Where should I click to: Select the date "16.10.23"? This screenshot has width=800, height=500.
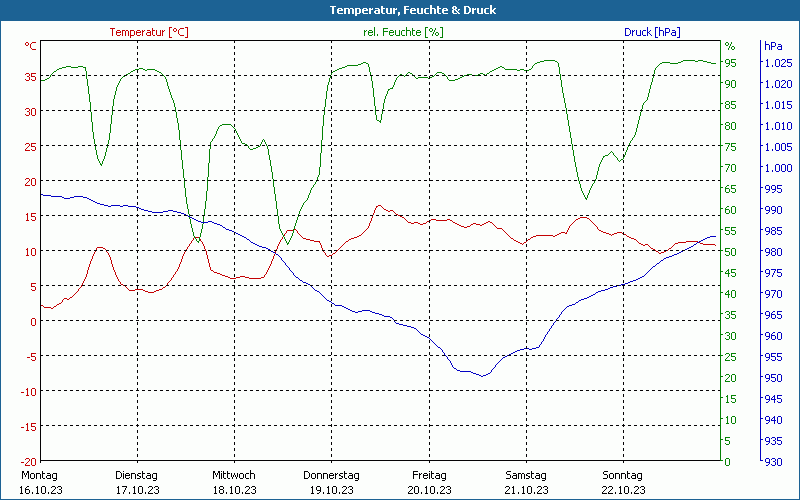click(41, 490)
